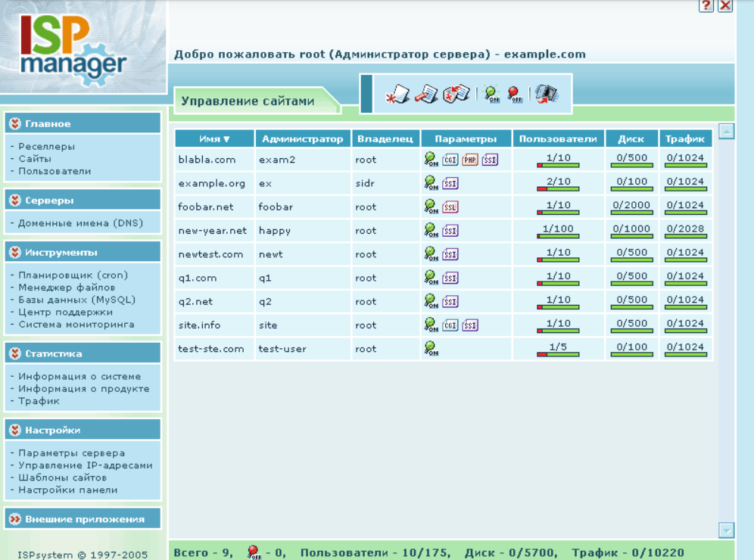The height and width of the screenshot is (560, 754).
Task: Collapse the Настройки sidebar section
Action: coord(15,430)
